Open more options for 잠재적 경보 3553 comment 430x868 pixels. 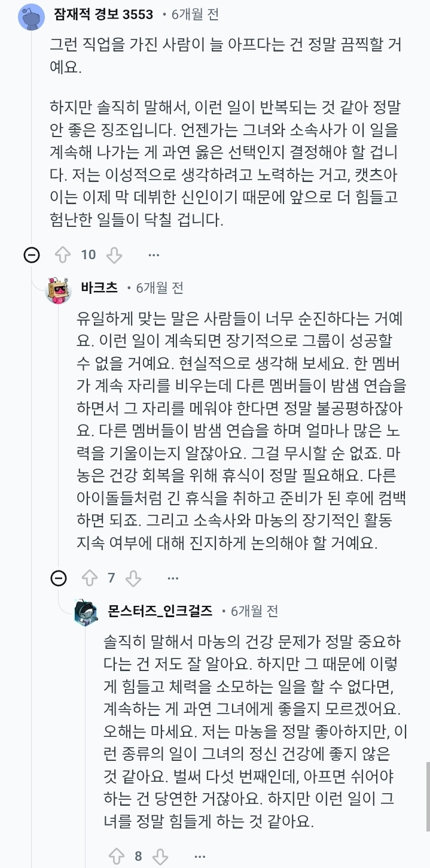pos(154,255)
